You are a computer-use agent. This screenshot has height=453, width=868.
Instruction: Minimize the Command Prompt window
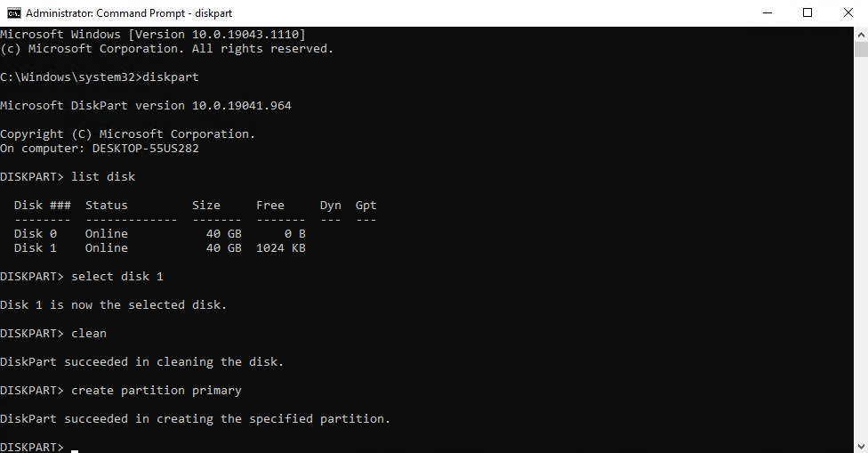point(768,12)
